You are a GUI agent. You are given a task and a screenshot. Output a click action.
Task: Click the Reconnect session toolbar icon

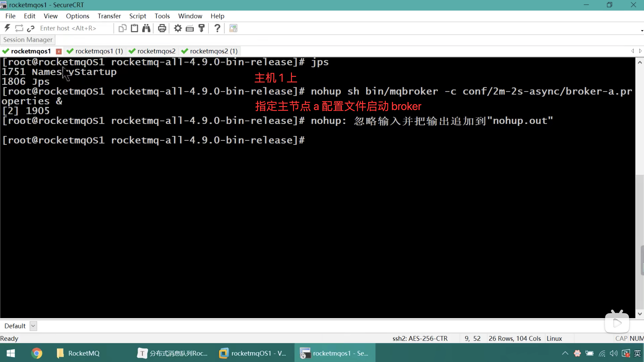[x=19, y=28]
